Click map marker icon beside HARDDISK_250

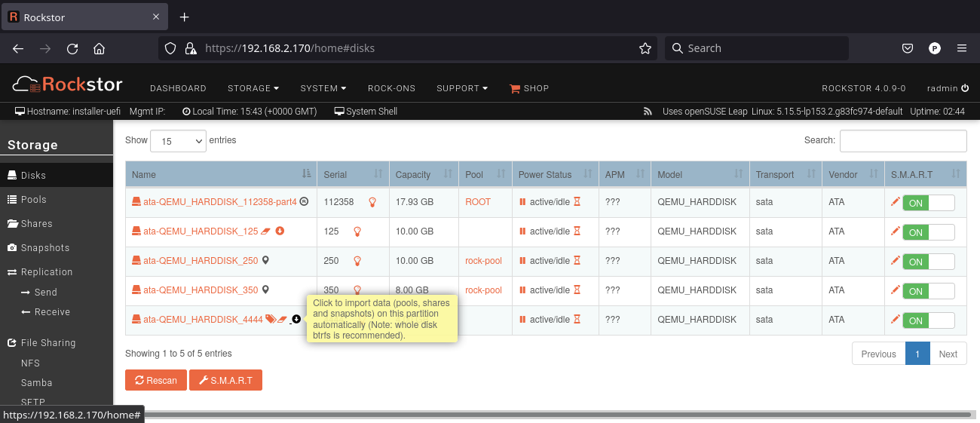[265, 261]
